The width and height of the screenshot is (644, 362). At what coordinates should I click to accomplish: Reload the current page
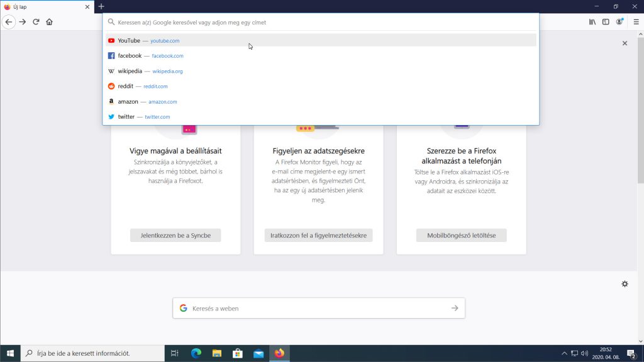point(36,22)
